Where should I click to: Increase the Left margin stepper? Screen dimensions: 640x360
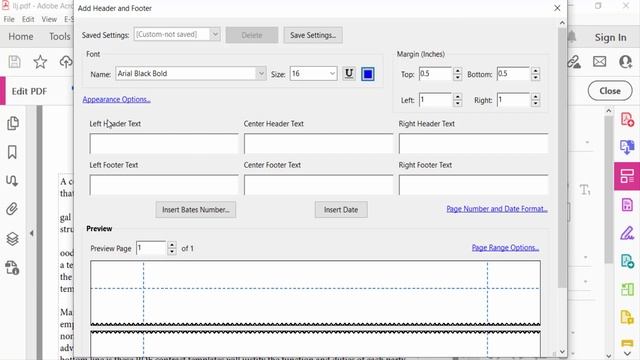click(458, 97)
